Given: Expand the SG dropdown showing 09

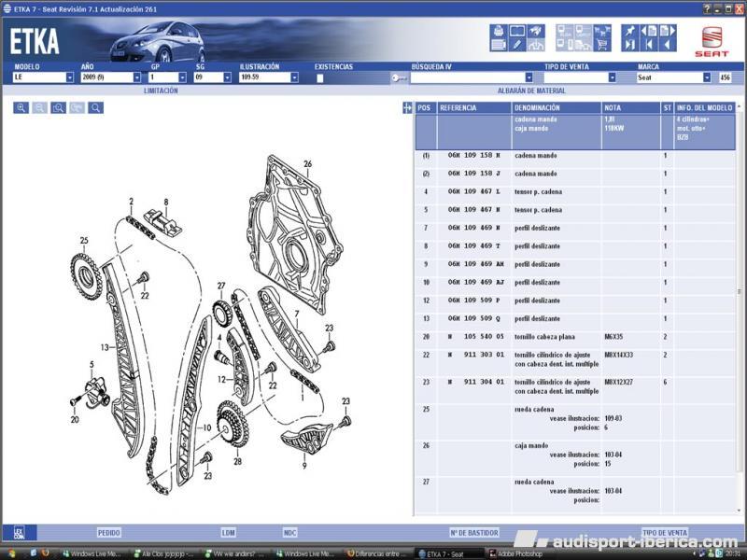Looking at the screenshot, I should (x=227, y=77).
